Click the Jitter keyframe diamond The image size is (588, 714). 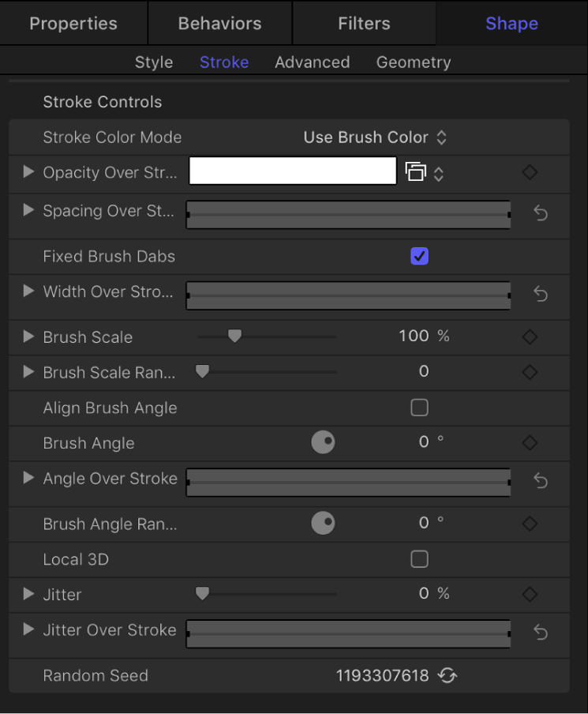tap(530, 594)
